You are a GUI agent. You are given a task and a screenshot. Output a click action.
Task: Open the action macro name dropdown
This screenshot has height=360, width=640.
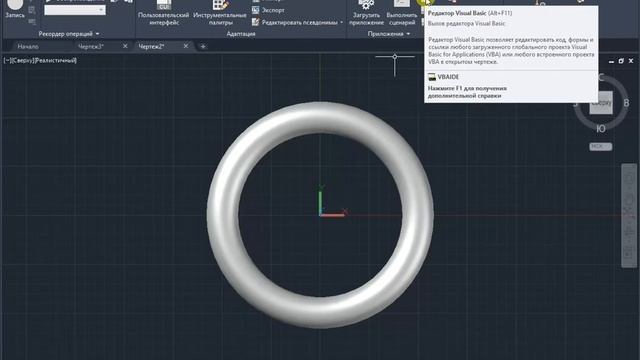coord(75,10)
